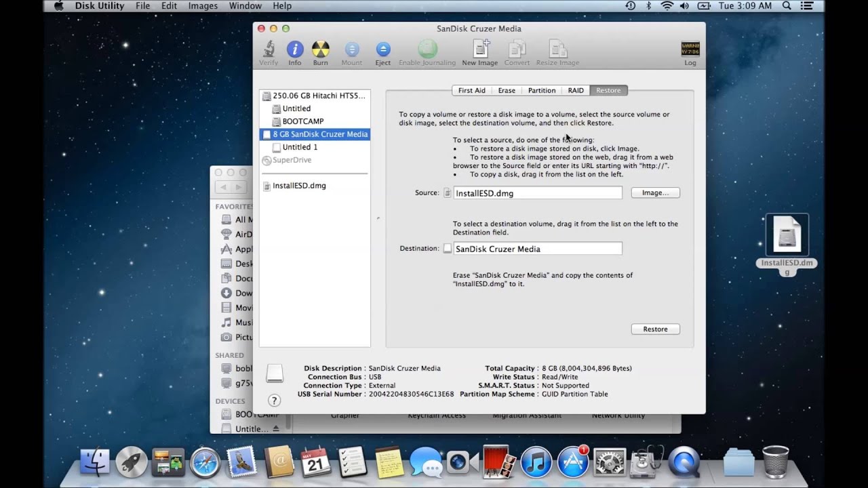Select 250.06 GB Hitachi disk in sidebar
The height and width of the screenshot is (488, 868).
pyautogui.click(x=315, y=96)
